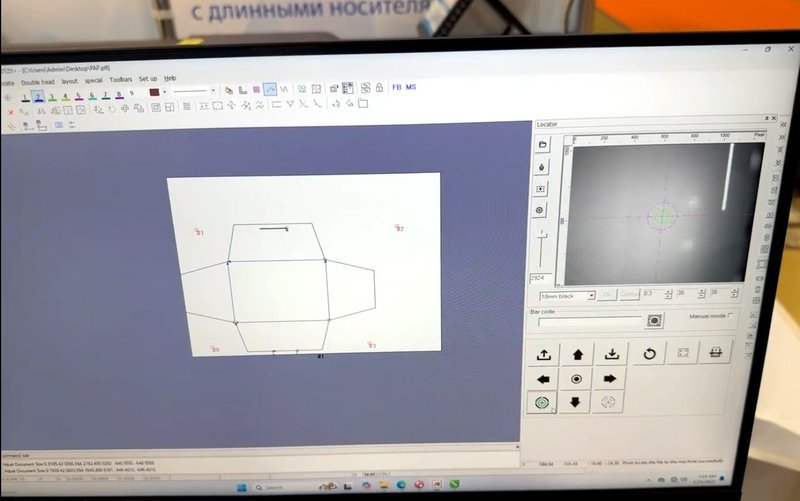Open the color swatch dropdown arrow

[x=164, y=92]
